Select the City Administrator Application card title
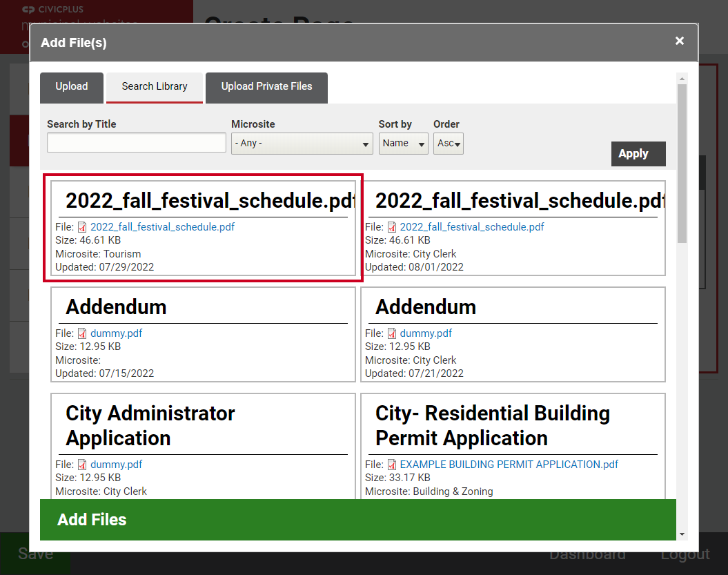This screenshot has width=728, height=575. click(150, 426)
